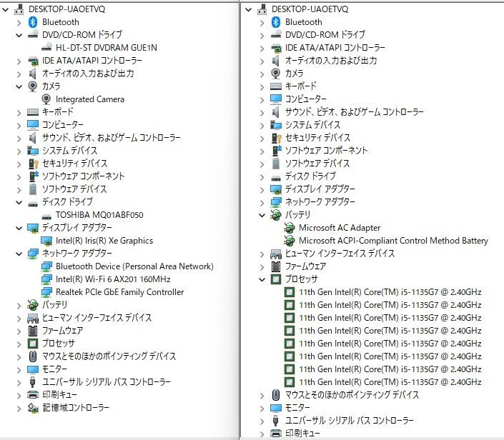The width and height of the screenshot is (504, 440).
Task: Select ディスプレイ アダプター in the right tree
Action: tap(320, 189)
